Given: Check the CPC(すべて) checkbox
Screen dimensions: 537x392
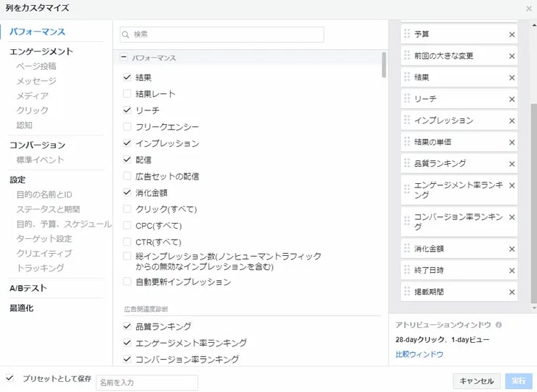Looking at the screenshot, I should 127,225.
